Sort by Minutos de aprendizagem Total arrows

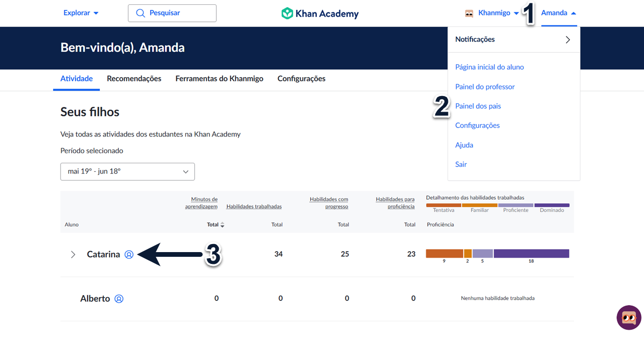tap(223, 225)
